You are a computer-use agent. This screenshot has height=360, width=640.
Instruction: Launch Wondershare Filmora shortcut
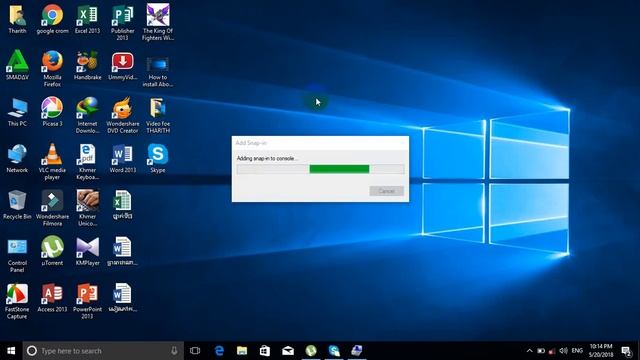tap(52, 208)
